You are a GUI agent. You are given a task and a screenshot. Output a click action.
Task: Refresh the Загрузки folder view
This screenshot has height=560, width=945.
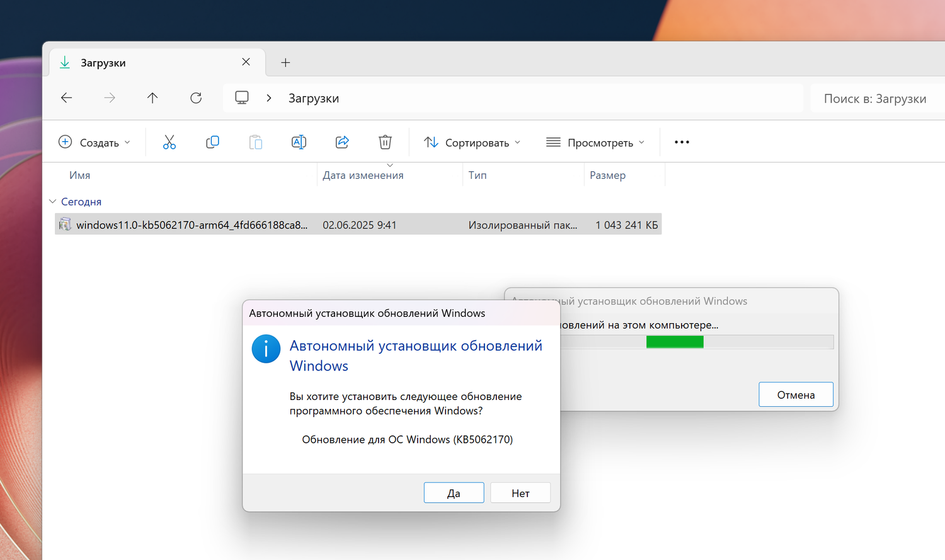click(x=196, y=98)
